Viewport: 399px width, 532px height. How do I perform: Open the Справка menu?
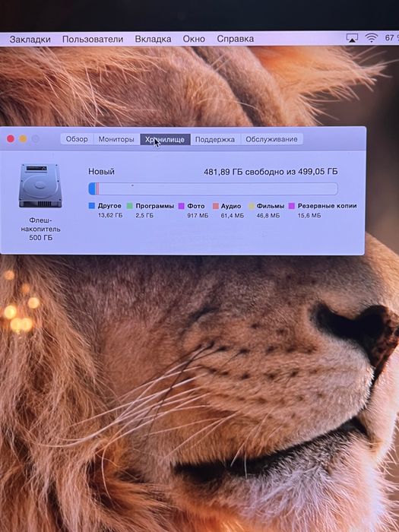pos(235,39)
